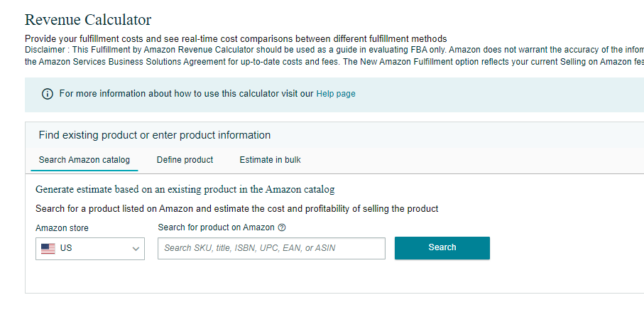Image resolution: width=644 pixels, height=322 pixels.
Task: Switch to the Define product tab
Action: click(x=185, y=160)
